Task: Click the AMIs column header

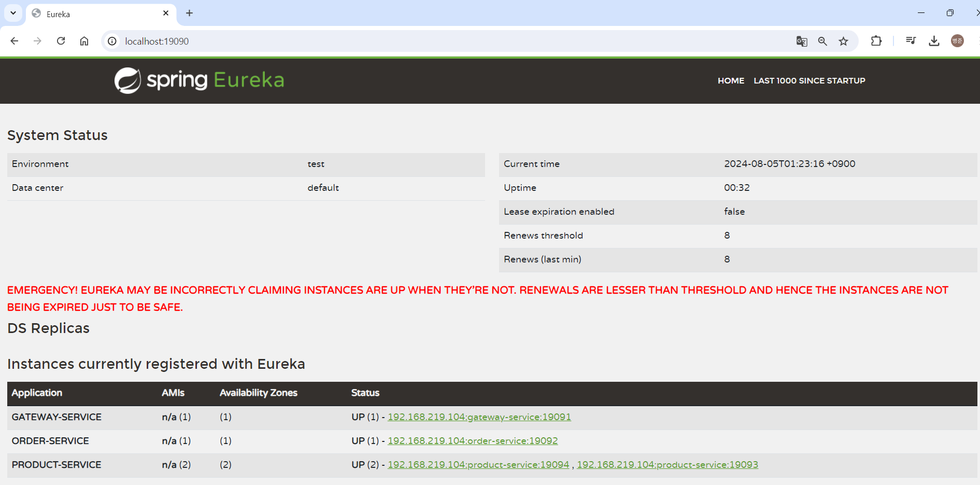Action: point(173,393)
